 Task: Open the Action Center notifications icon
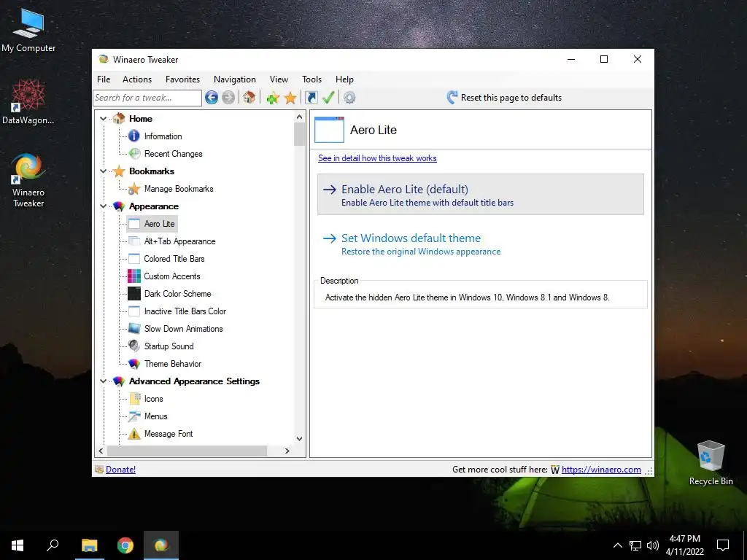[x=723, y=545]
